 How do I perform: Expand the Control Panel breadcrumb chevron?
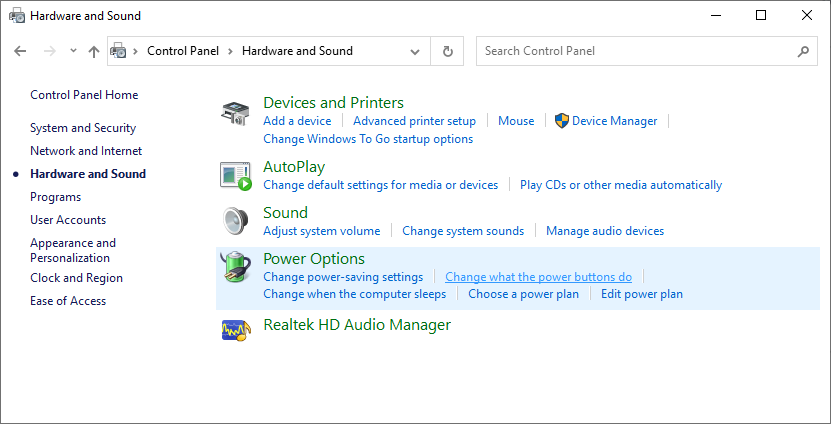232,51
